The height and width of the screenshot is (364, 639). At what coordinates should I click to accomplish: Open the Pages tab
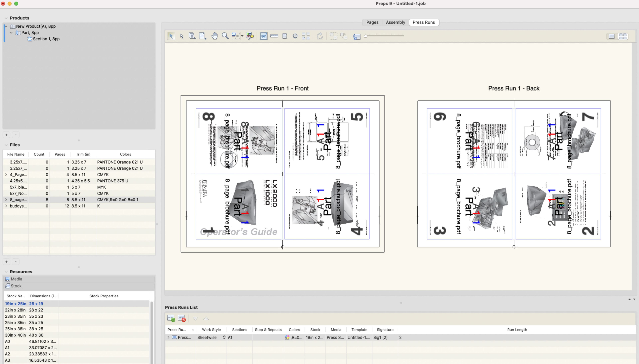tap(372, 22)
